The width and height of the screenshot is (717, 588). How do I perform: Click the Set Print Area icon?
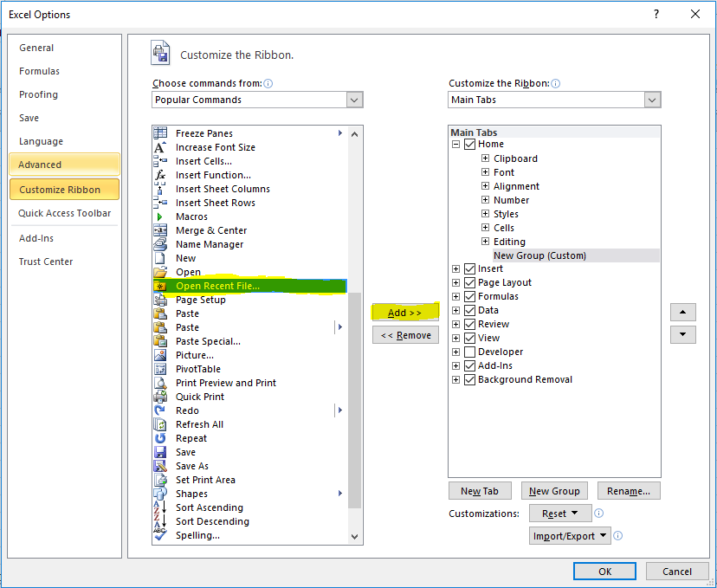pyautogui.click(x=160, y=480)
